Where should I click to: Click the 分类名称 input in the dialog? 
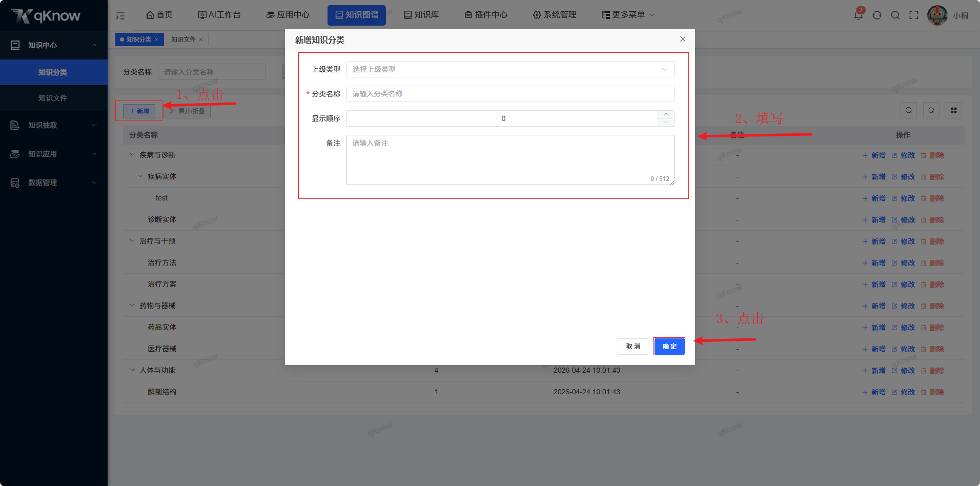click(x=510, y=94)
